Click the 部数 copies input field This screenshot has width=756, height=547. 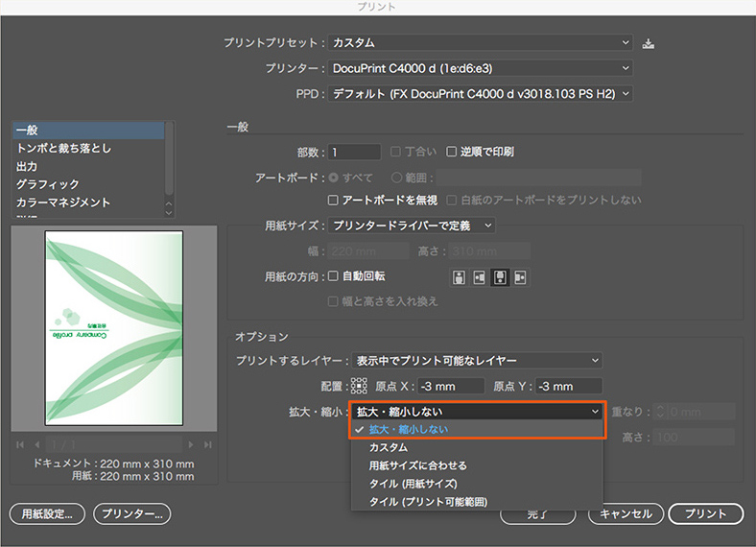click(x=355, y=152)
